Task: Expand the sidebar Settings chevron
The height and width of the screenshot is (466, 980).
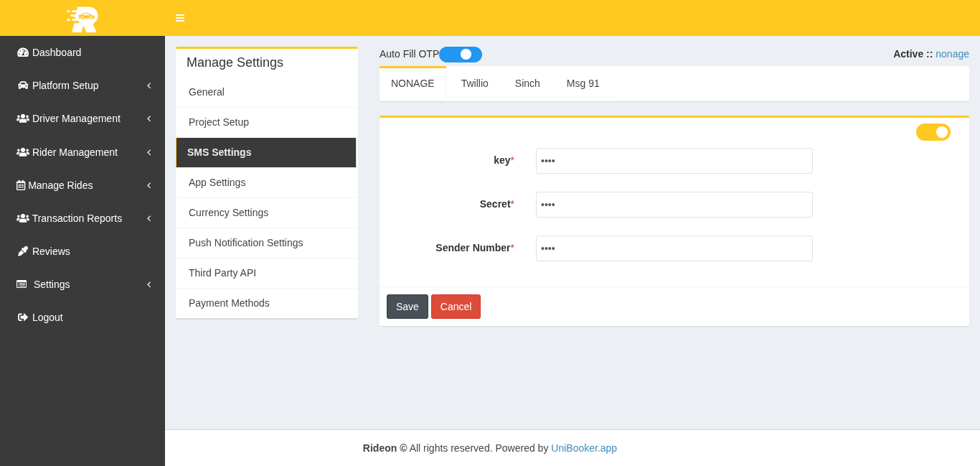Action: (x=149, y=284)
